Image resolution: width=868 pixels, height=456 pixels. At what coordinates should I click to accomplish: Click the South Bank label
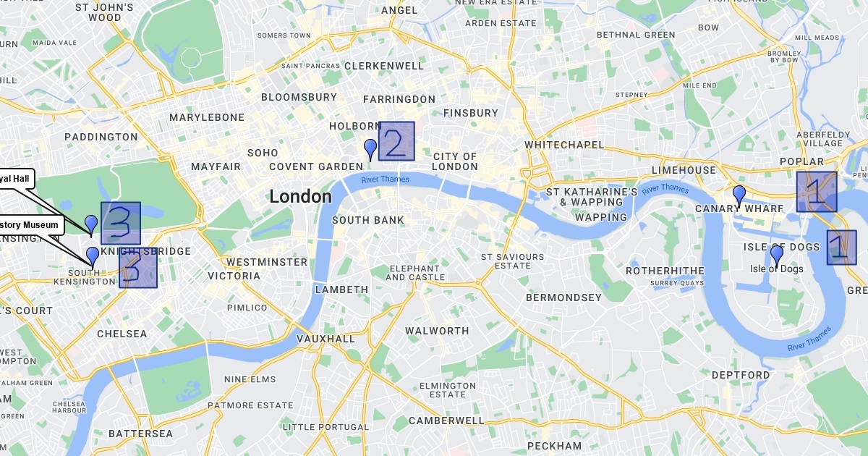[x=368, y=220]
